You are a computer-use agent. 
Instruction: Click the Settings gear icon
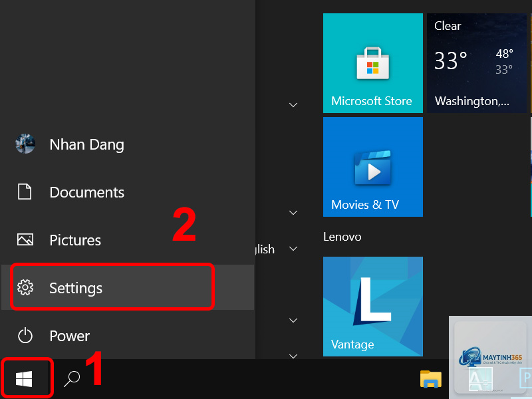(25, 288)
